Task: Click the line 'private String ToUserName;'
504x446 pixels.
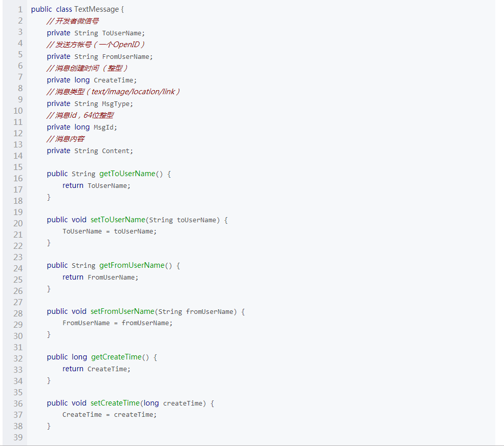Action: coord(96,33)
